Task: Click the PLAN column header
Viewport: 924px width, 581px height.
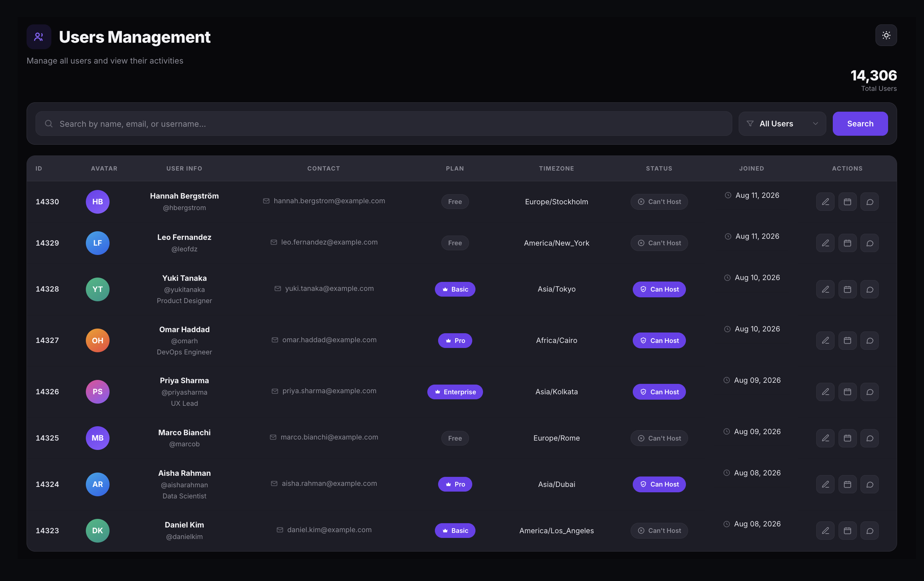Action: (455, 168)
